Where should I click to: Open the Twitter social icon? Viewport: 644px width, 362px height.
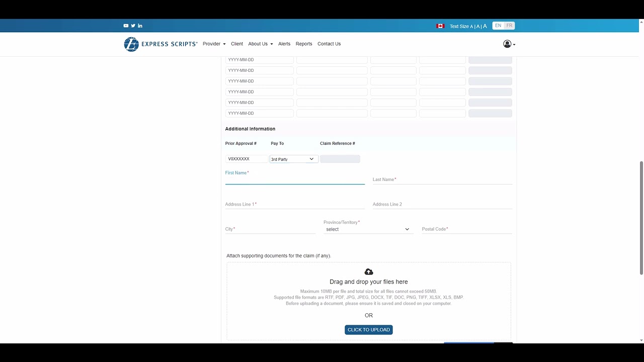pos(133,26)
